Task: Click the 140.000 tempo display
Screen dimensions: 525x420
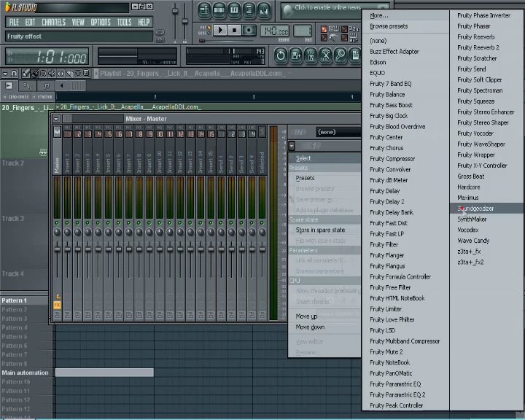Action: pos(275,31)
